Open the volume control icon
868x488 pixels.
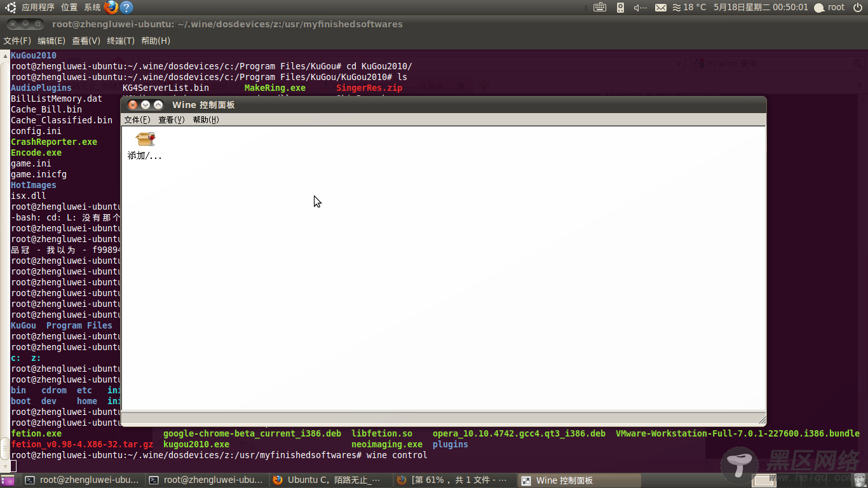coord(641,8)
